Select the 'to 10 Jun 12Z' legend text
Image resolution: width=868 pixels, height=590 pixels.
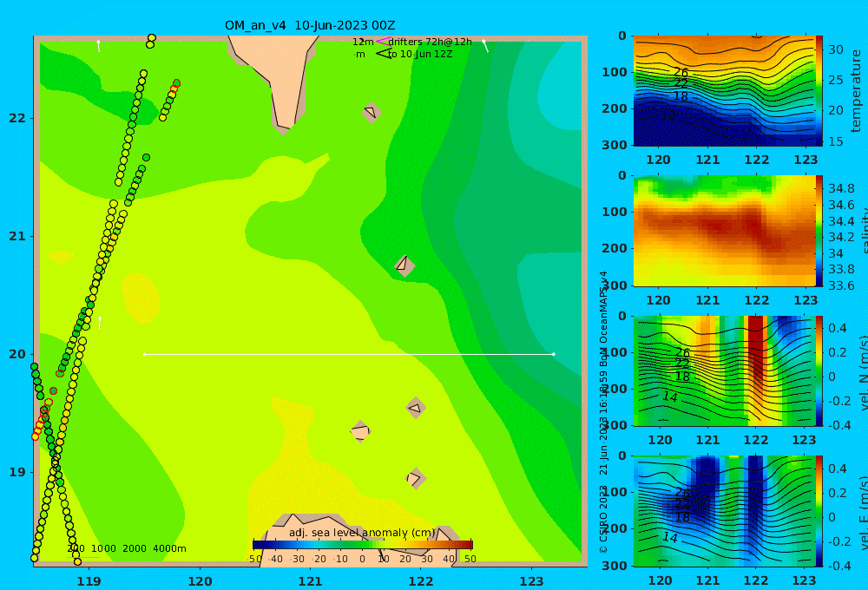(x=419, y=55)
